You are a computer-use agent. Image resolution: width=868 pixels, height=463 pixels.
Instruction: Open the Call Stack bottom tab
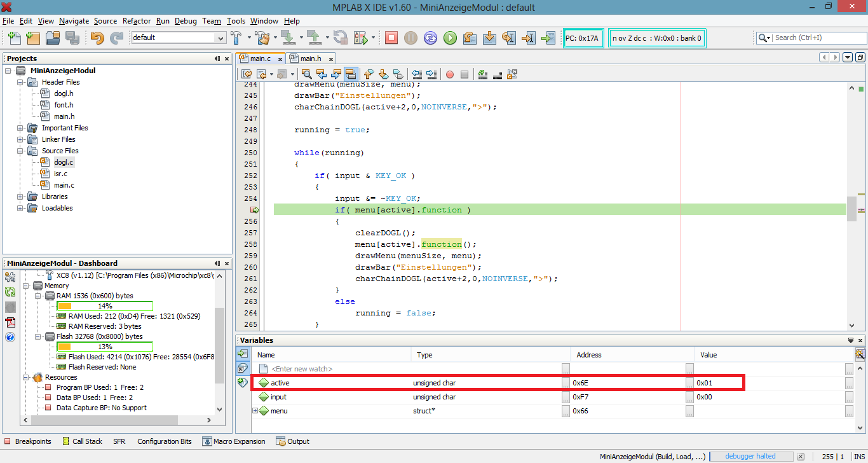coord(82,441)
